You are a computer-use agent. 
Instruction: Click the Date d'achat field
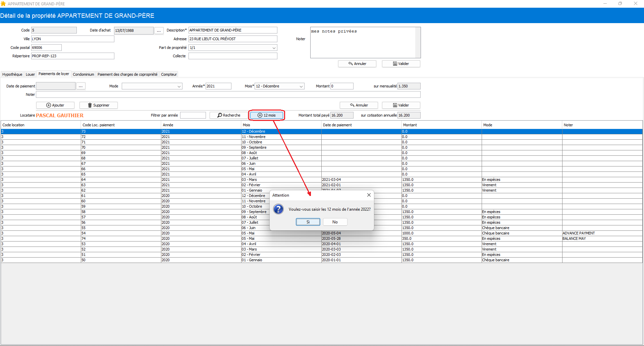coord(134,30)
